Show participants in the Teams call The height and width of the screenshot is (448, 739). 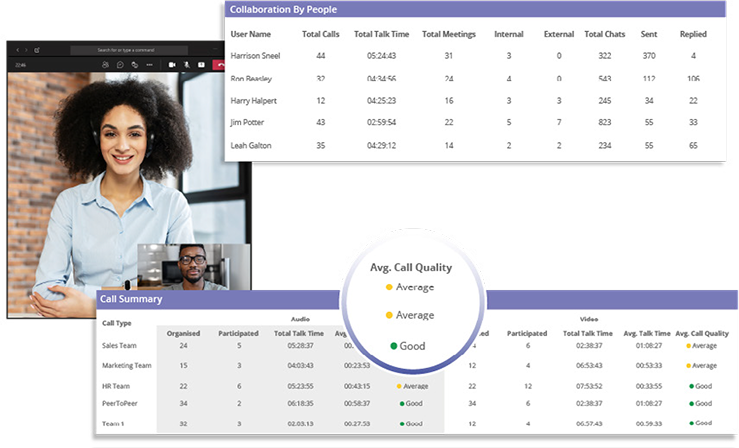pyautogui.click(x=105, y=65)
